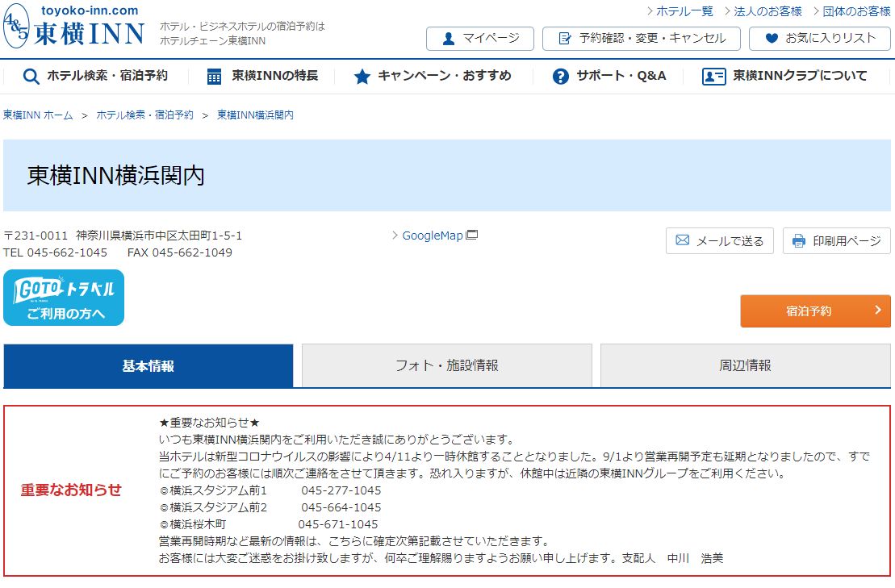Click the address 神奈川県横浜市中区太田町1-5-1
Image resolution: width=895 pixels, height=588 pixels.
159,236
